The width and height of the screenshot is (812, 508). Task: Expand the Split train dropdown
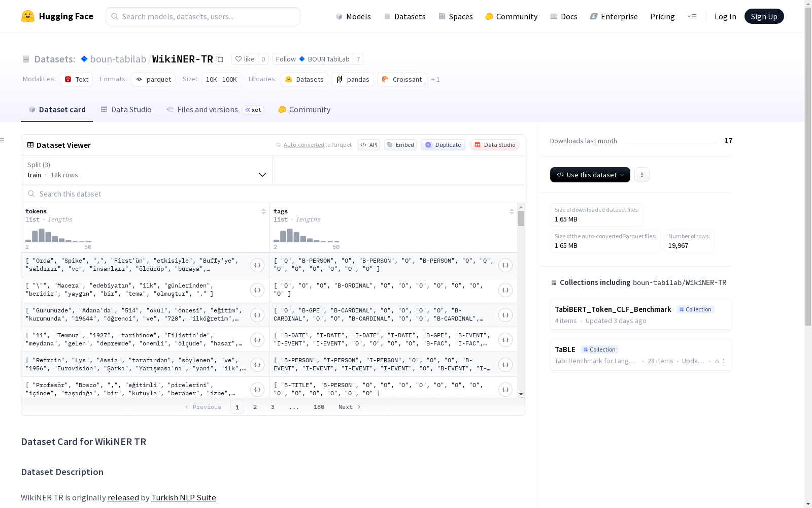(147, 170)
